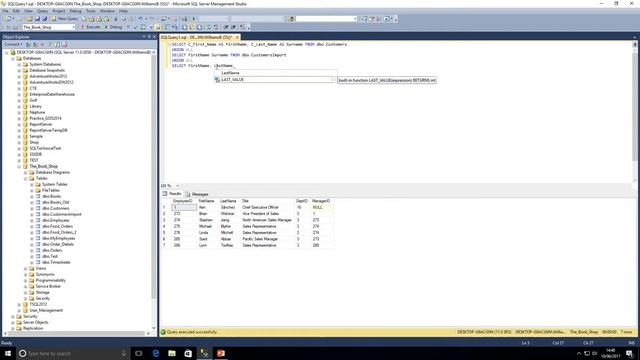Open PowerPoint from taskbar

tap(221, 353)
